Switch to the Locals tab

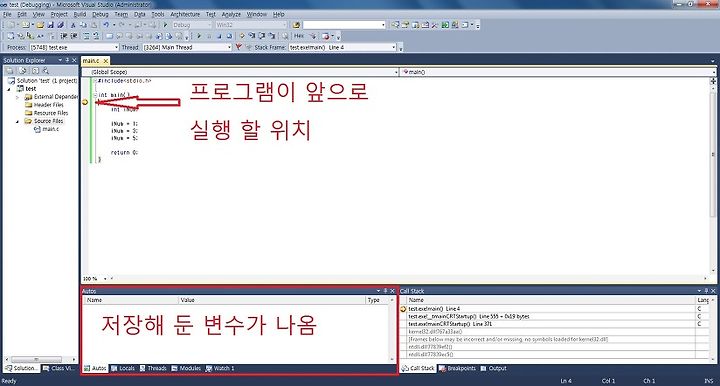(x=123, y=368)
